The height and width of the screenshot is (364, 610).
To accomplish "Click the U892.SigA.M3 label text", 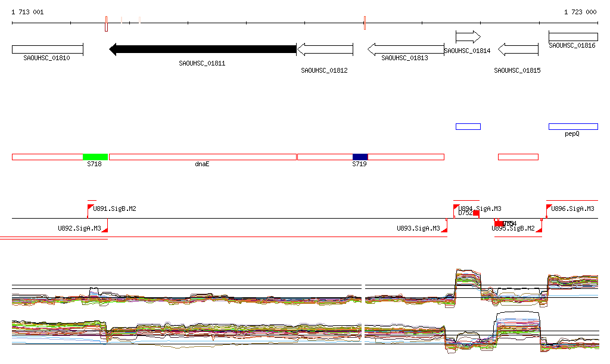I will (x=79, y=228).
